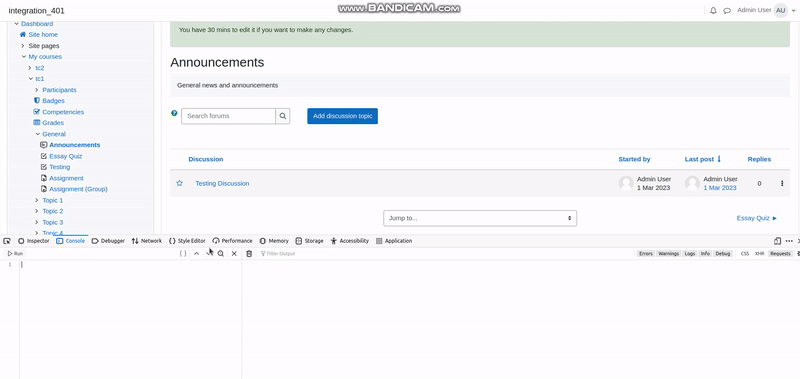Switch to the Memory devtools tab
The width and height of the screenshot is (800, 379).
[x=274, y=241]
